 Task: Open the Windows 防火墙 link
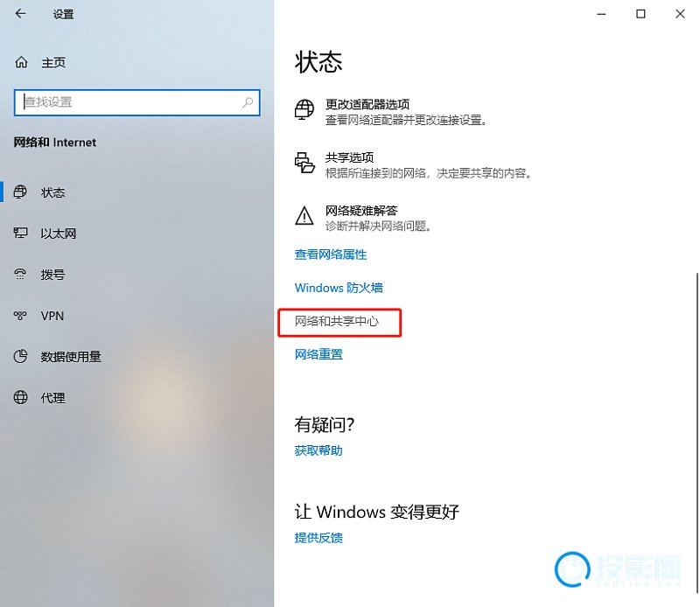(x=339, y=288)
